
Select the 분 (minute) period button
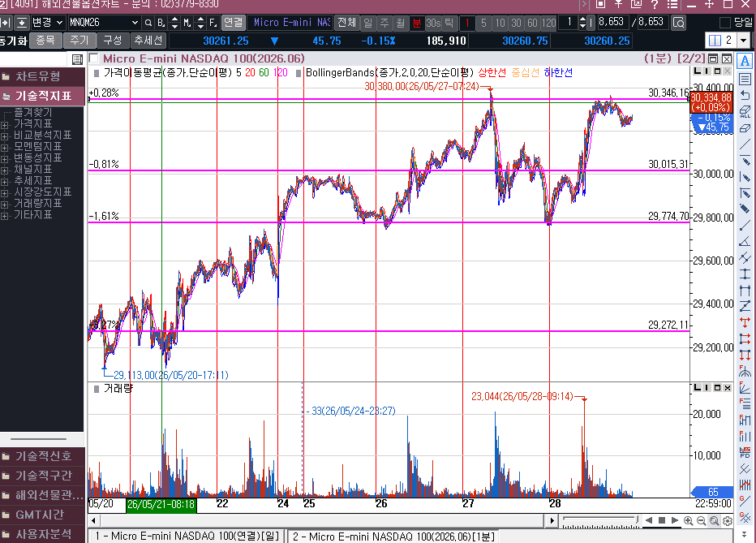[x=417, y=23]
